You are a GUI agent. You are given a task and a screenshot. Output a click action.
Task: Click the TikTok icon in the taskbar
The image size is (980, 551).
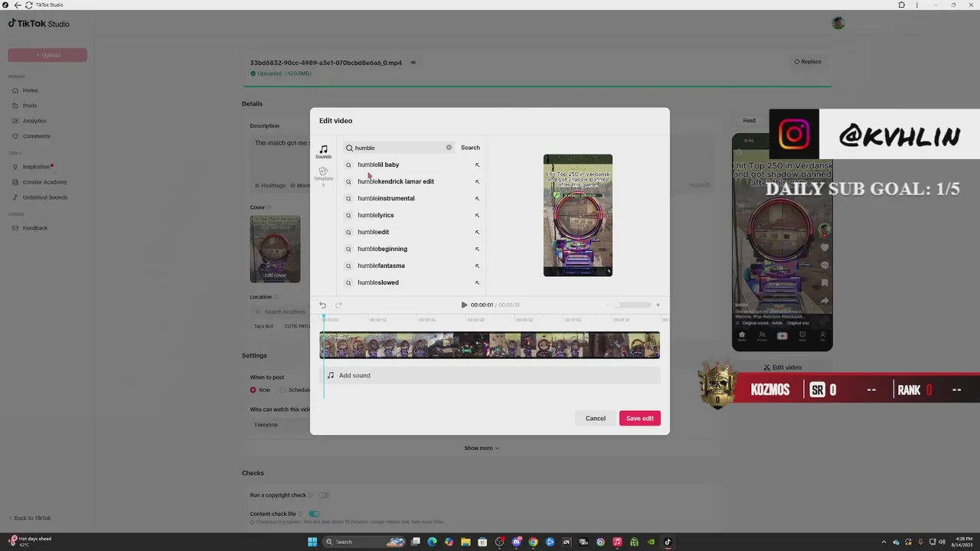(668, 542)
